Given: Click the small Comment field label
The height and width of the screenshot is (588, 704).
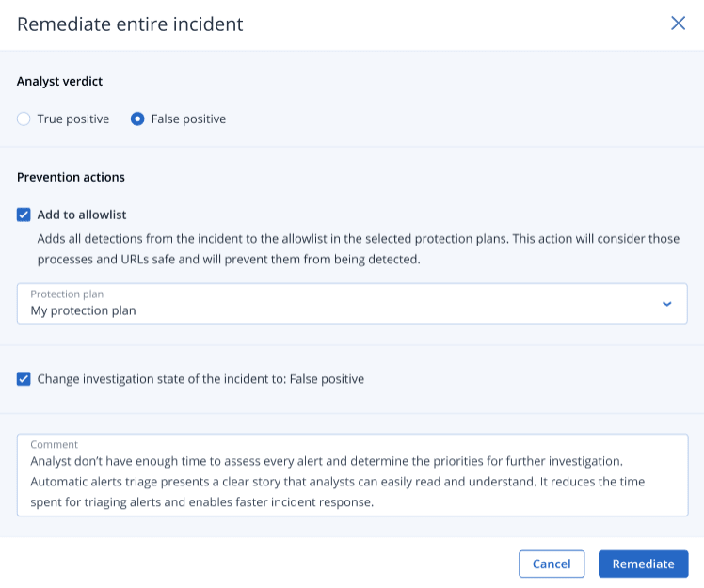Looking at the screenshot, I should click(x=55, y=444).
